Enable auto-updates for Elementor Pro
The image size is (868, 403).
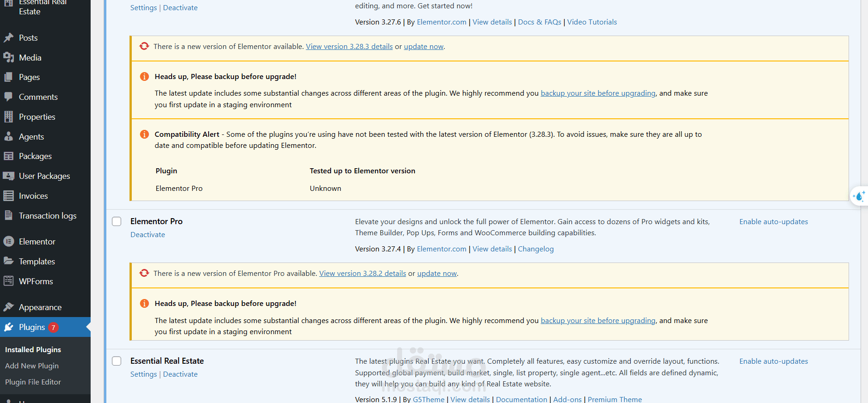pos(774,222)
